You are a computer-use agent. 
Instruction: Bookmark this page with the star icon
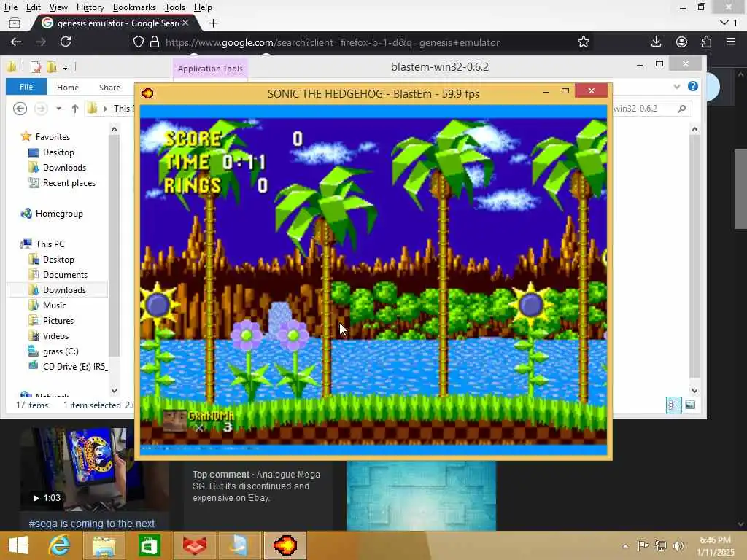pos(583,42)
